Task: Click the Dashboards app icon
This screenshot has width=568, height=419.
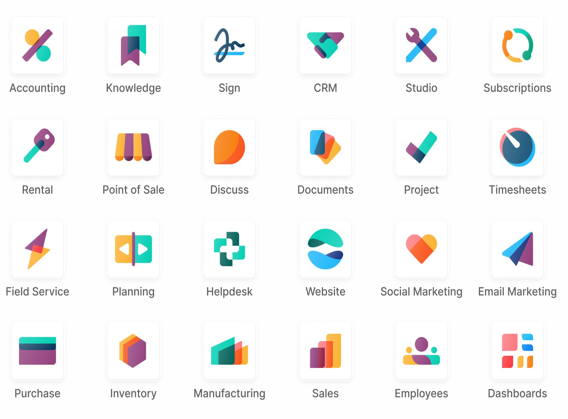Action: [x=517, y=351]
